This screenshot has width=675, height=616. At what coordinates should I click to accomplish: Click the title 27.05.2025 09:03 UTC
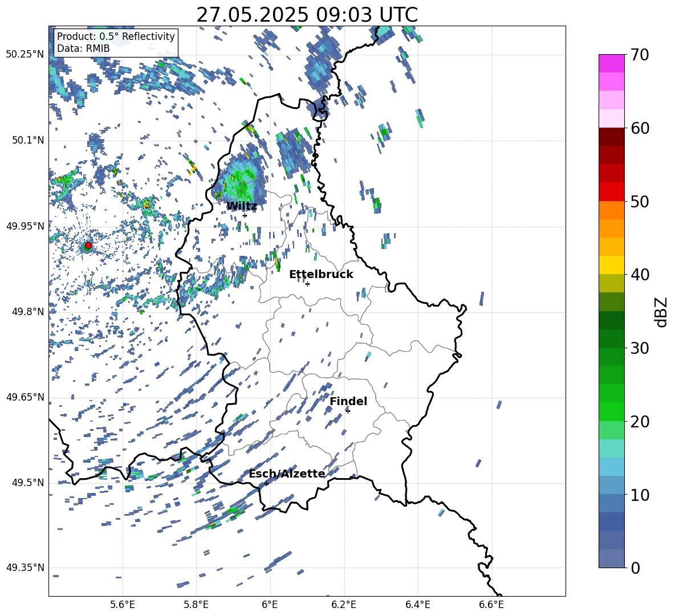pos(307,15)
